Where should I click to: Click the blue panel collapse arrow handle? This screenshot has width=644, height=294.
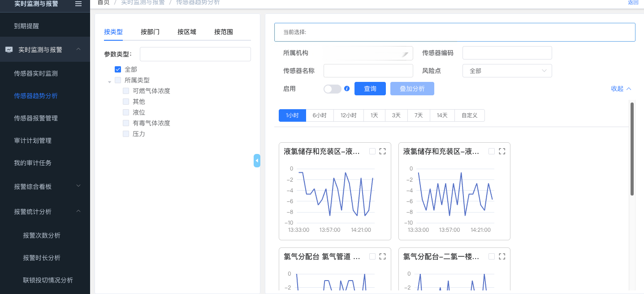[x=257, y=161]
